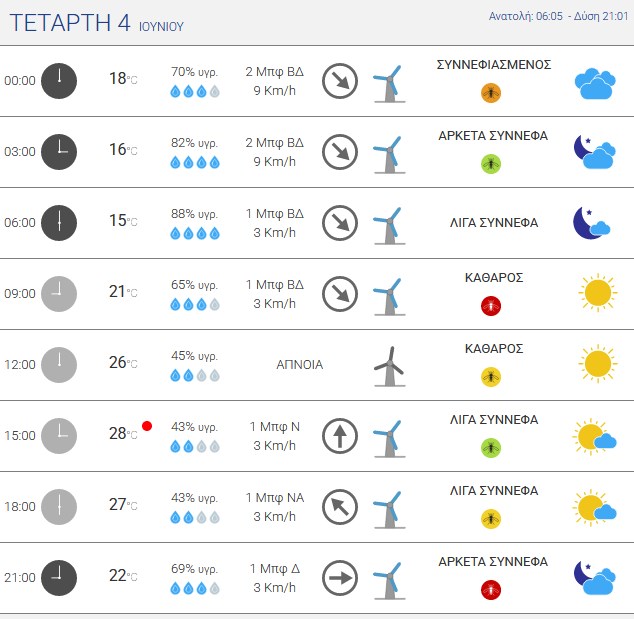Click the wind direction arrow at 03:00
The width and height of the screenshot is (634, 619).
coord(340,152)
